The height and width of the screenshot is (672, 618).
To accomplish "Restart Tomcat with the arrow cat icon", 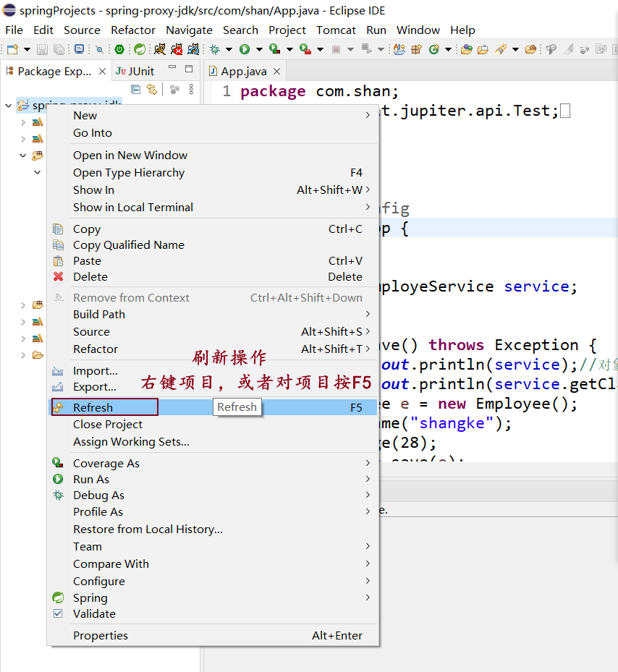I will click(x=193, y=49).
